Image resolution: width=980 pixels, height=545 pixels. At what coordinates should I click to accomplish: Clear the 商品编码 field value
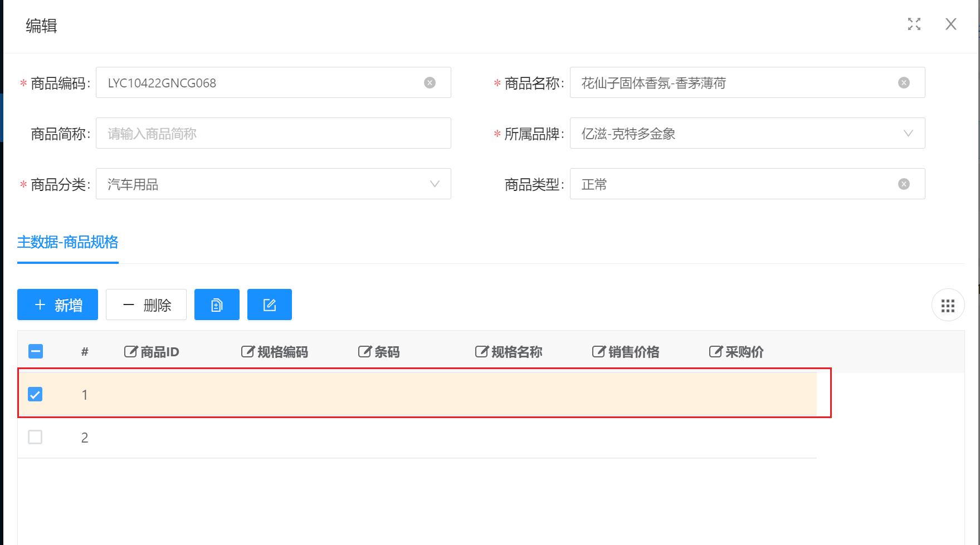click(x=430, y=83)
